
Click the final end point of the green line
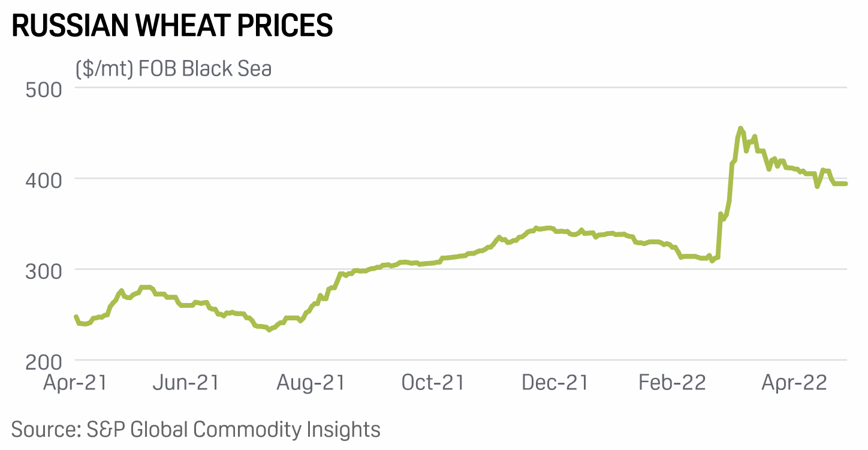(x=845, y=184)
